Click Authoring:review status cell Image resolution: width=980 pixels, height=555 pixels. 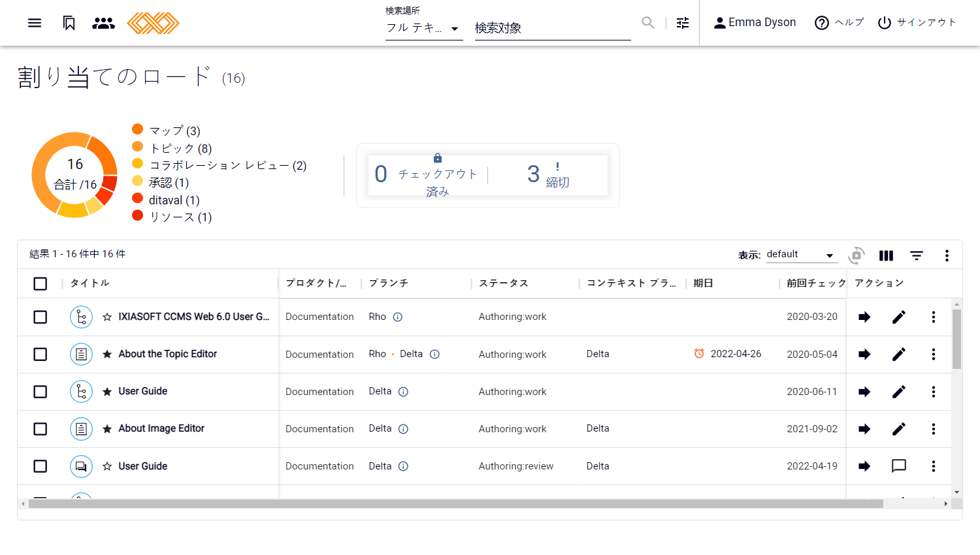click(x=516, y=466)
